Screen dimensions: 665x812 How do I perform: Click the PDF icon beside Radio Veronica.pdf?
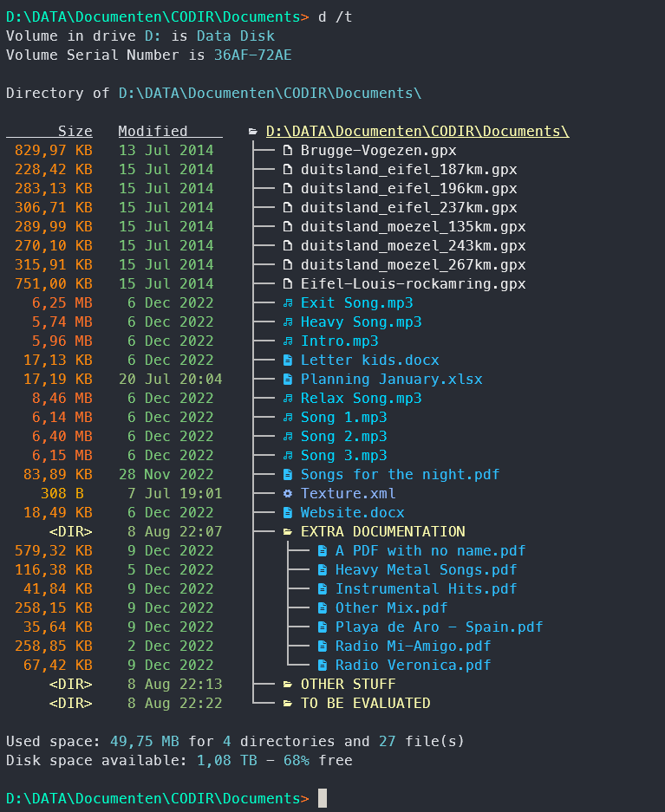click(x=323, y=666)
